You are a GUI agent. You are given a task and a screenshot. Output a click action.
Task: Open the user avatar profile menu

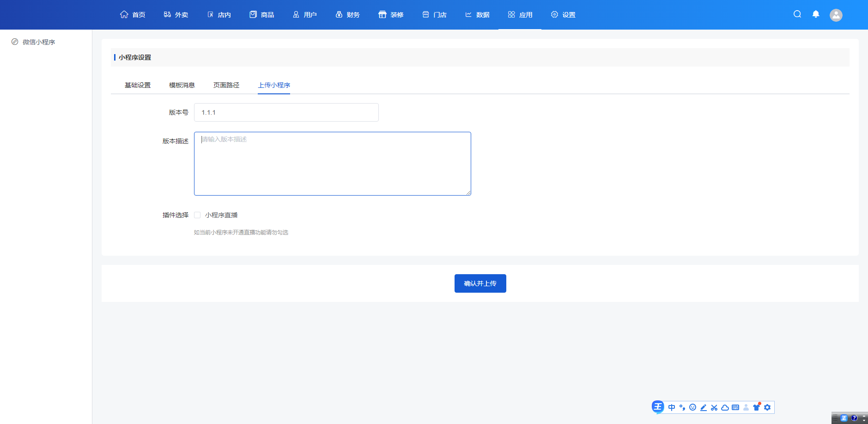836,15
